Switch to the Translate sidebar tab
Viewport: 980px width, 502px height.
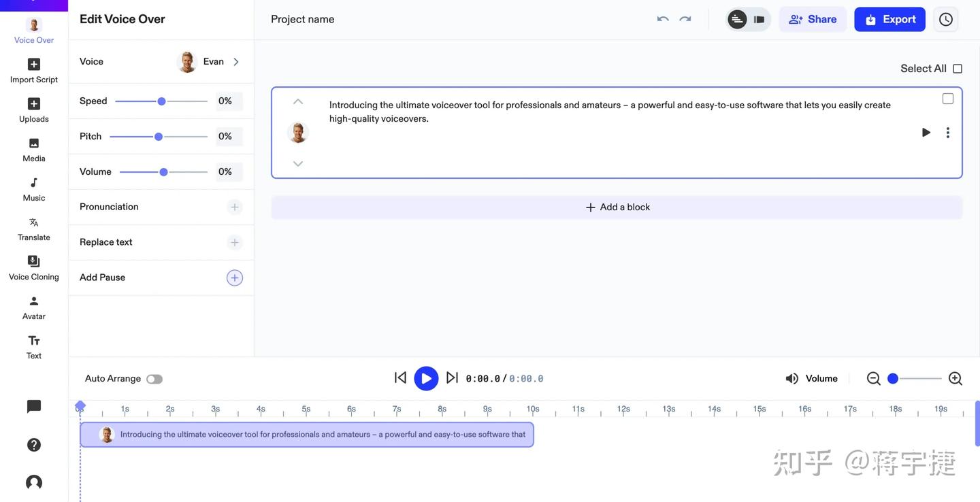34,228
